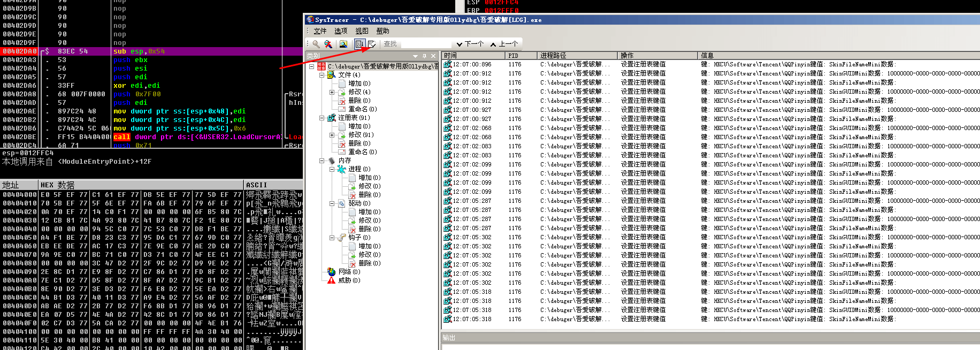Sort by 进程路径 column header

tap(577, 56)
